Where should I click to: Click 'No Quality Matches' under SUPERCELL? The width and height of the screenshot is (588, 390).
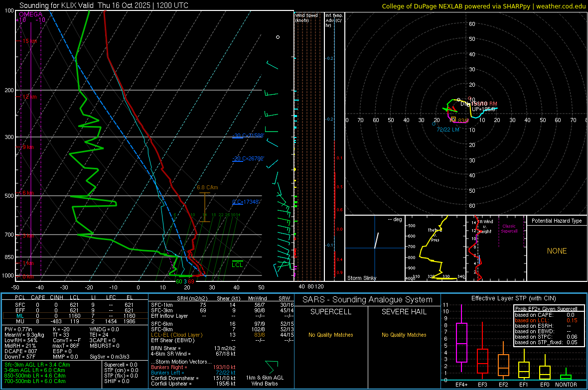pyautogui.click(x=331, y=335)
